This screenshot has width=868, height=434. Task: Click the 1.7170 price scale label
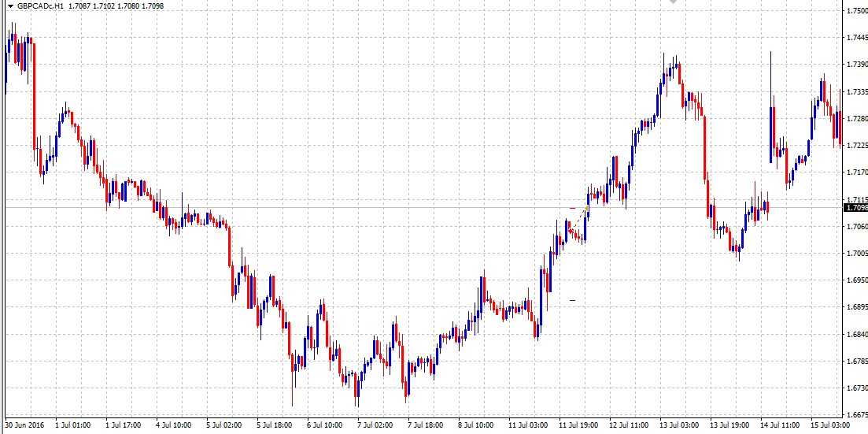point(857,173)
